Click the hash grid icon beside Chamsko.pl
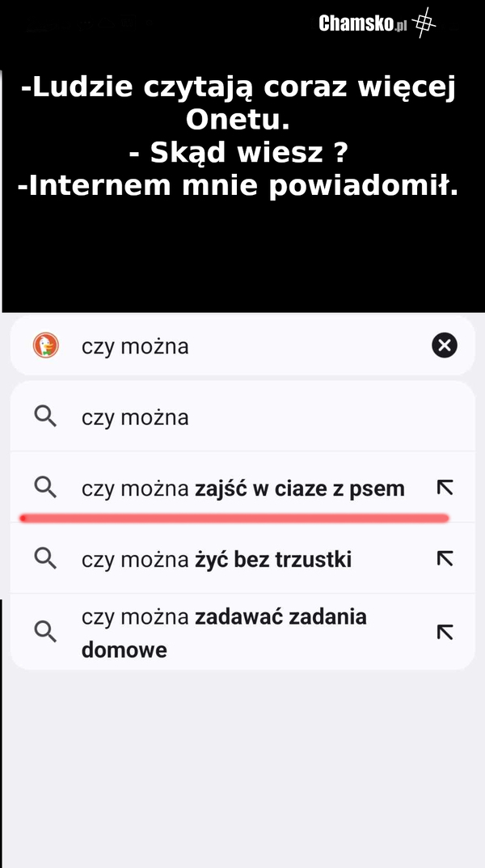This screenshot has width=485, height=868. click(424, 23)
